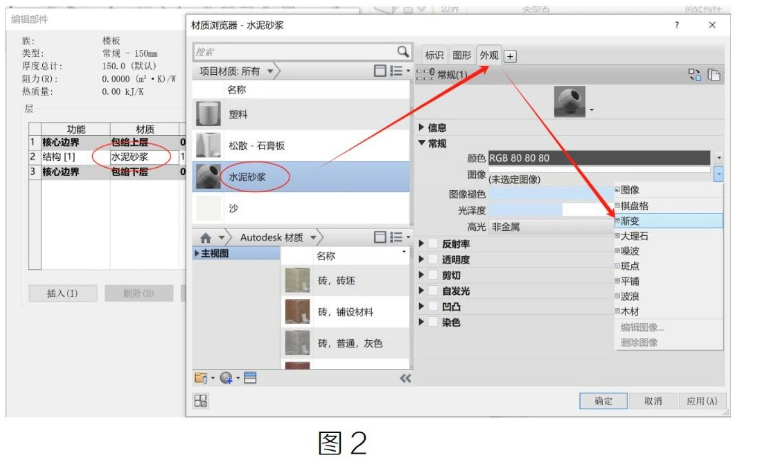
Task: Choose 大理石 from the image menu
Action: pyautogui.click(x=669, y=236)
